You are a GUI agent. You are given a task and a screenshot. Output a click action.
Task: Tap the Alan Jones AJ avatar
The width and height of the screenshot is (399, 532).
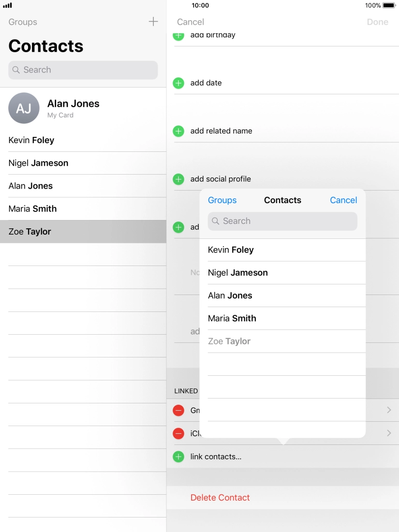[24, 108]
